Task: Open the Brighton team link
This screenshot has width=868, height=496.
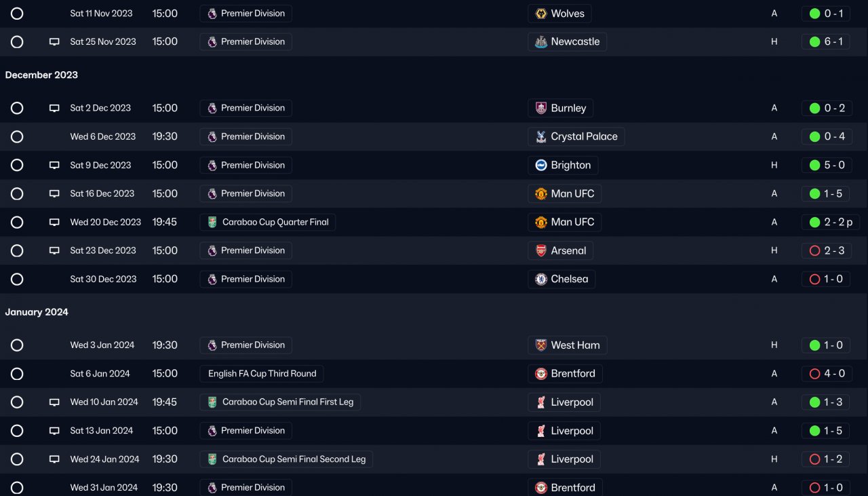Action: pos(570,166)
